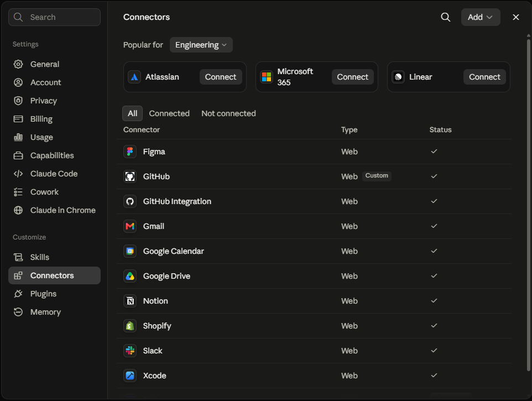Click the Custom badge on GitHub row
This screenshot has width=532, height=401.
[377, 176]
